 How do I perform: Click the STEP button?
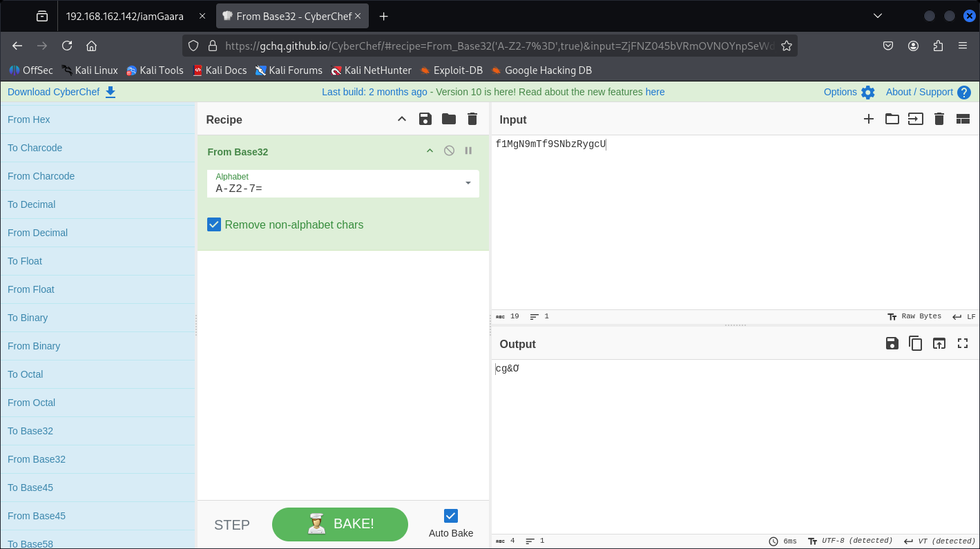tap(232, 525)
